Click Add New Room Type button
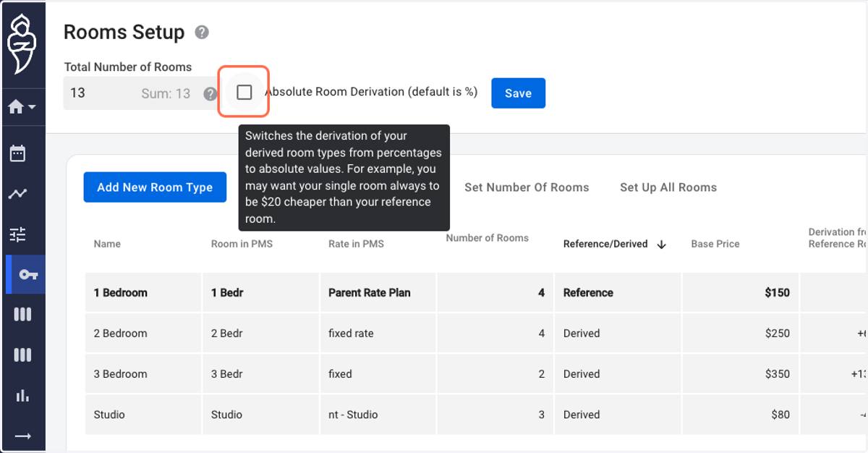Screen dimensions: 868x453 (155, 187)
